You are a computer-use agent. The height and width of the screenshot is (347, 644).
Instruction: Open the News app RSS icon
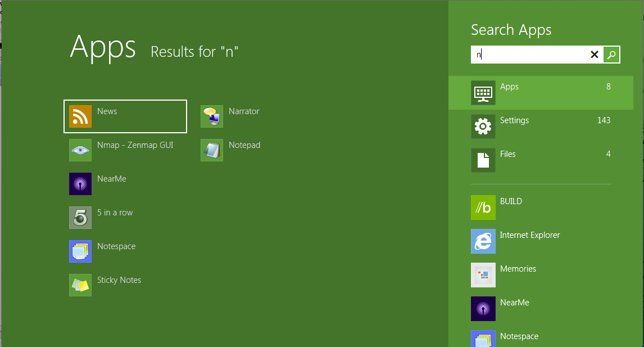coord(80,116)
